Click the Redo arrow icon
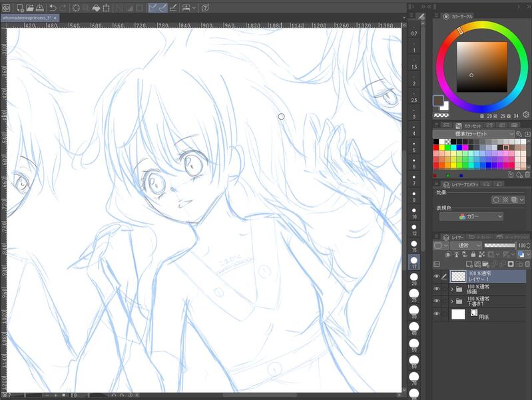Image resolution: width=532 pixels, height=400 pixels. coord(63,7)
